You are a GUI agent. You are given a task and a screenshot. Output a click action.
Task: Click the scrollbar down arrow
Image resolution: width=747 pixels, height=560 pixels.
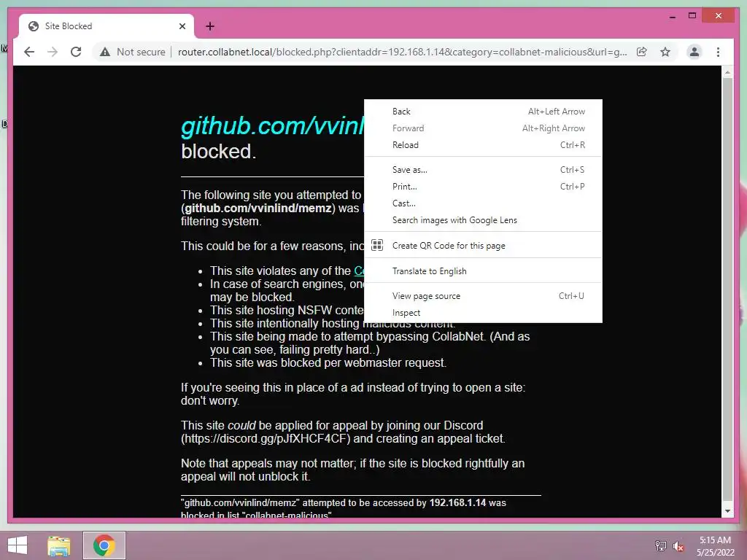[727, 511]
